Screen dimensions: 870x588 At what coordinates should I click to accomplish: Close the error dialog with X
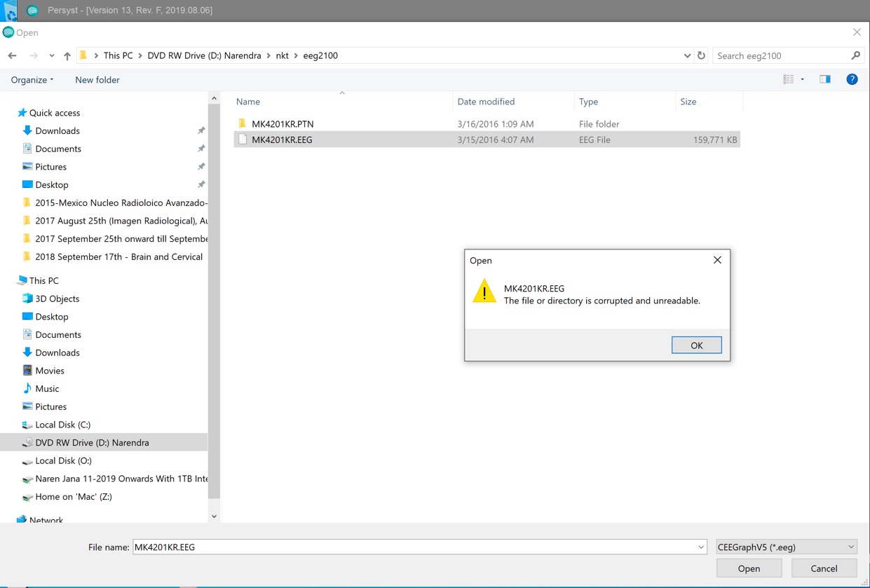pos(717,260)
